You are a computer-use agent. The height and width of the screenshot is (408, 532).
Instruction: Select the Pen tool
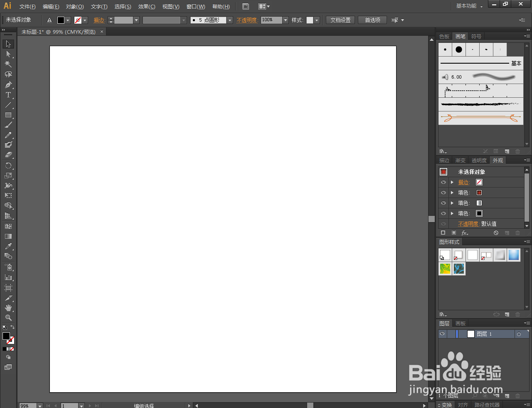pyautogui.click(x=8, y=85)
